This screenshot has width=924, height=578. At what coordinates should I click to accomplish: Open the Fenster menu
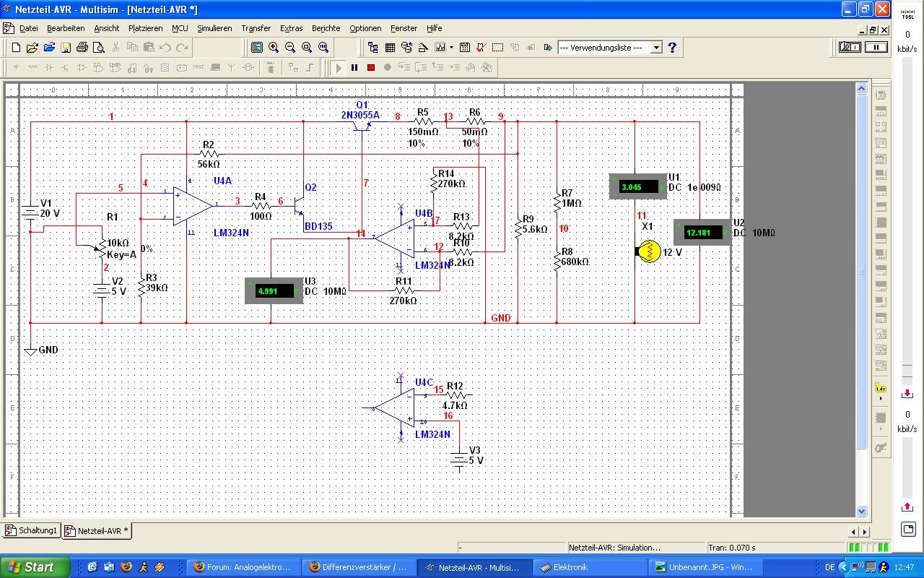pyautogui.click(x=404, y=28)
